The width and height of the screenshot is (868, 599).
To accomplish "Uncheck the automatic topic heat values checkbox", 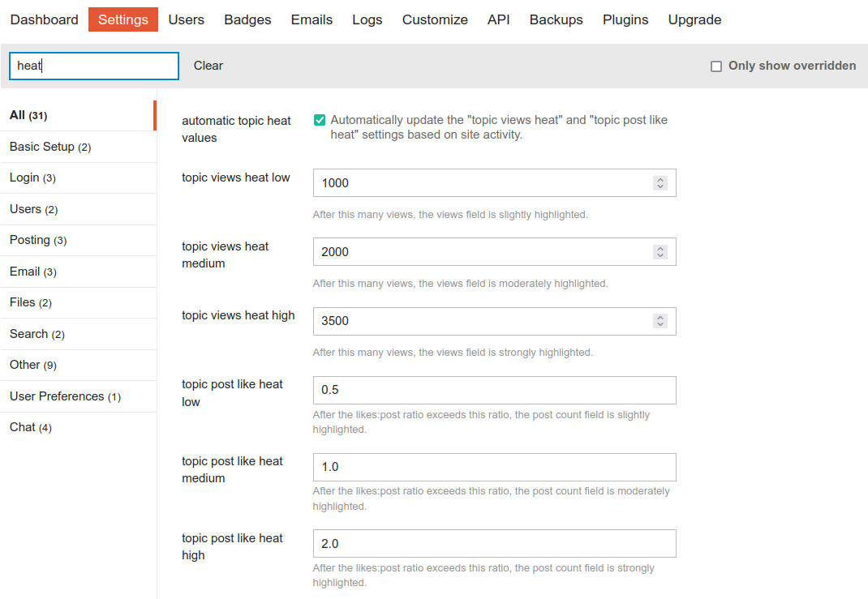I will click(x=320, y=121).
